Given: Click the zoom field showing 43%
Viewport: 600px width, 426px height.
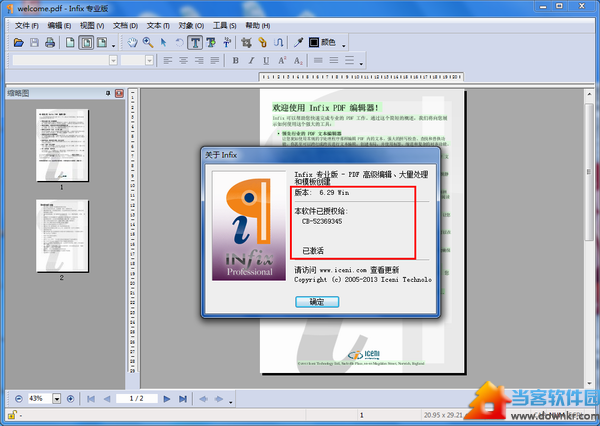Looking at the screenshot, I should [x=40, y=399].
